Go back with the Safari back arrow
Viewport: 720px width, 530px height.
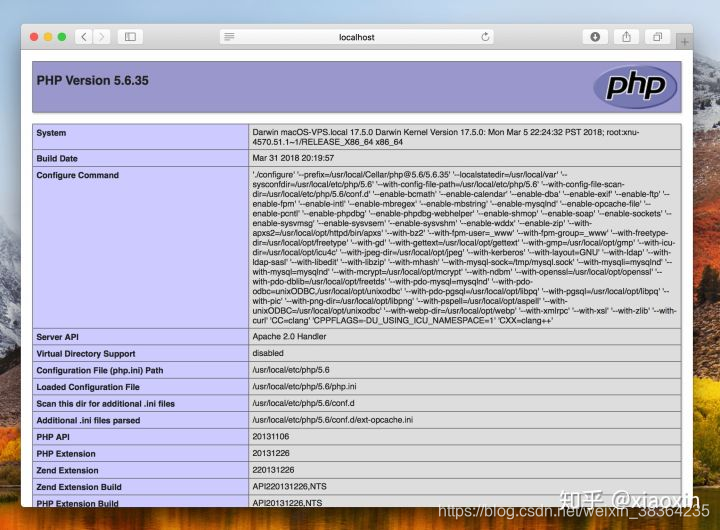[x=84, y=37]
